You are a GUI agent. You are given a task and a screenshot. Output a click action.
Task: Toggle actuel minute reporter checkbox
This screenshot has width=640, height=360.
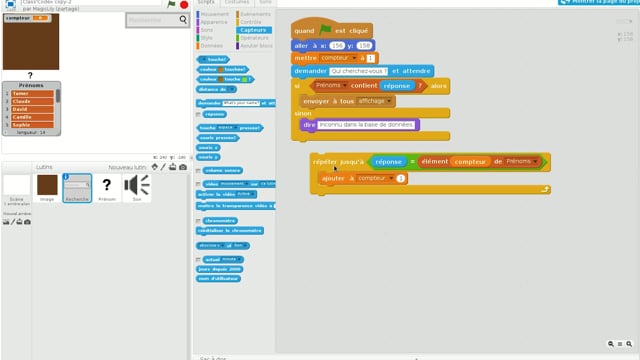(198, 260)
